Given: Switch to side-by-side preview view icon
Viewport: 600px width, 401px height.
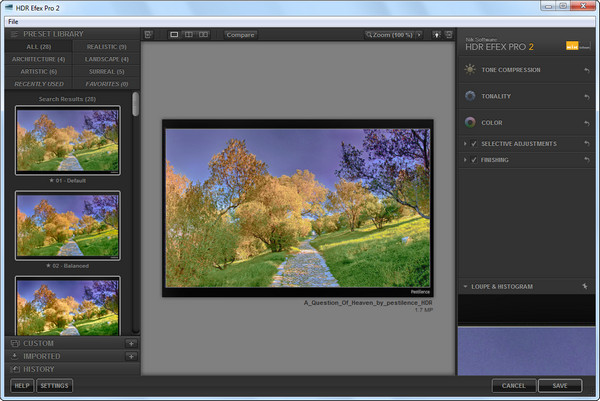Looking at the screenshot, I should (203, 35).
